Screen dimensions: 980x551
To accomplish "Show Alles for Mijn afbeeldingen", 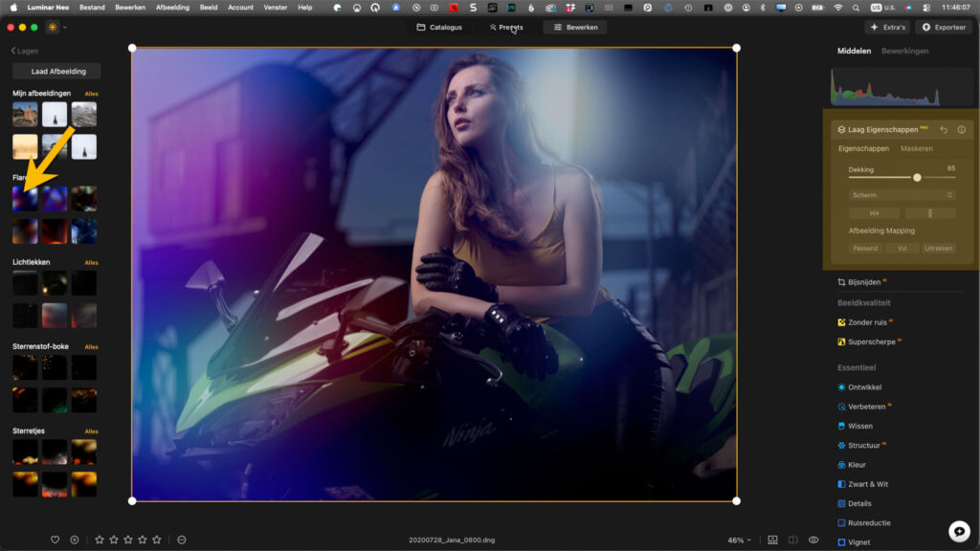I will tap(91, 94).
